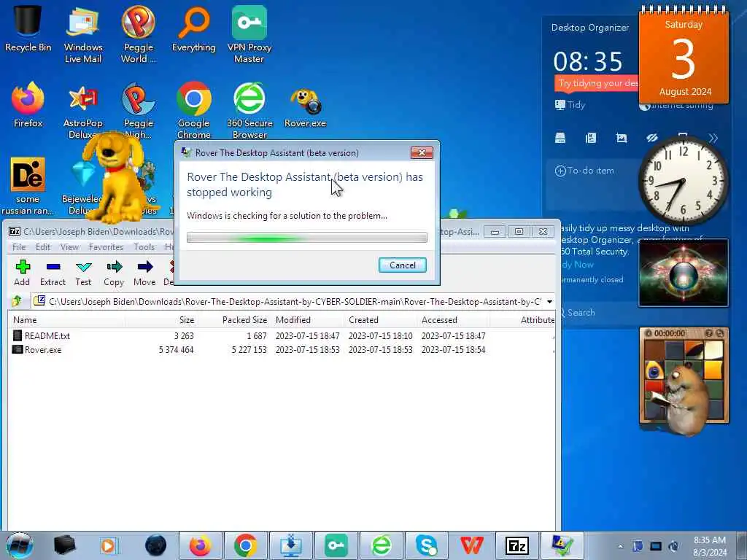Click the analog clock gadget
747x560 pixels.
click(683, 180)
